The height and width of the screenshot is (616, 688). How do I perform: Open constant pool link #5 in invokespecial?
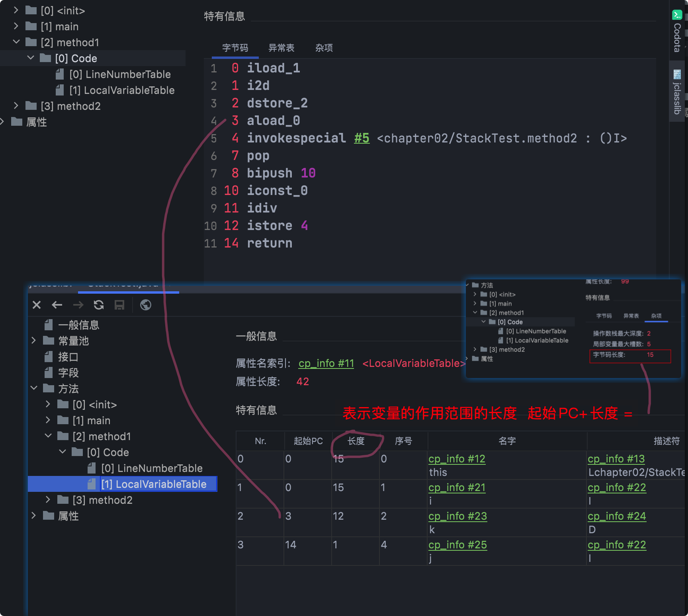click(x=362, y=138)
